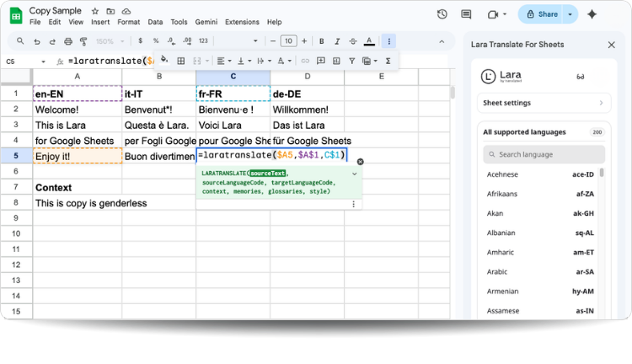Open the Name box dropdown arrow
The width and height of the screenshot is (632, 364).
click(43, 62)
